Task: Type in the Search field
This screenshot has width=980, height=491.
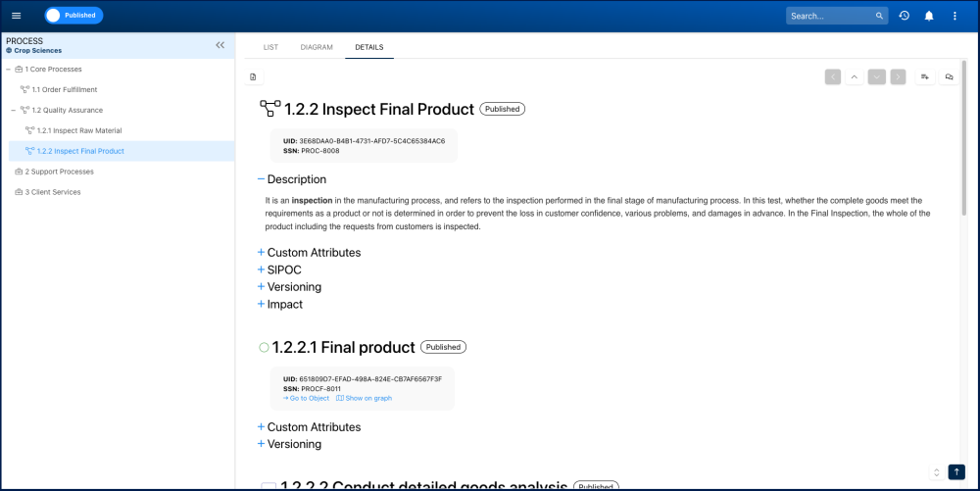Action: click(830, 16)
